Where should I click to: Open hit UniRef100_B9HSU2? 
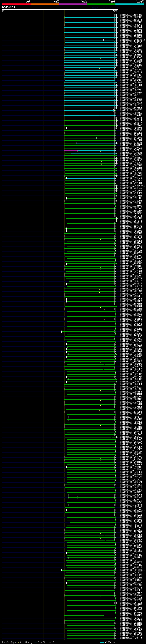pos(131,347)
